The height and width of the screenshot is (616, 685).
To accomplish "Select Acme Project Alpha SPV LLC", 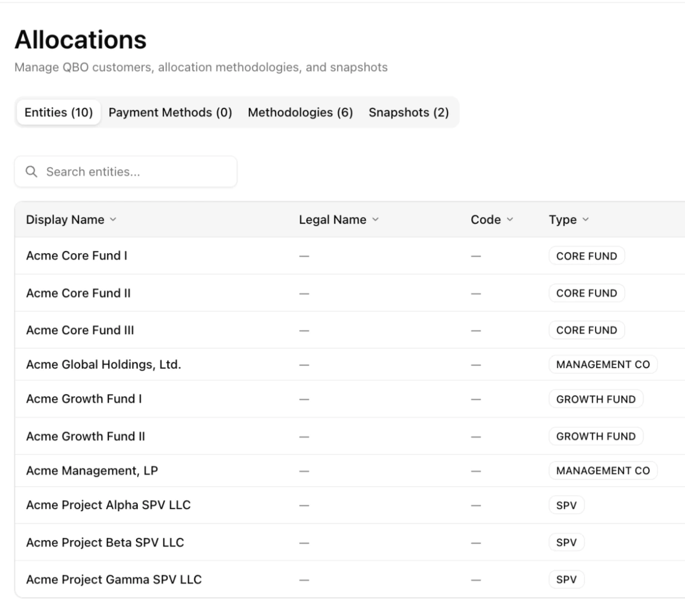I will pyautogui.click(x=108, y=505).
